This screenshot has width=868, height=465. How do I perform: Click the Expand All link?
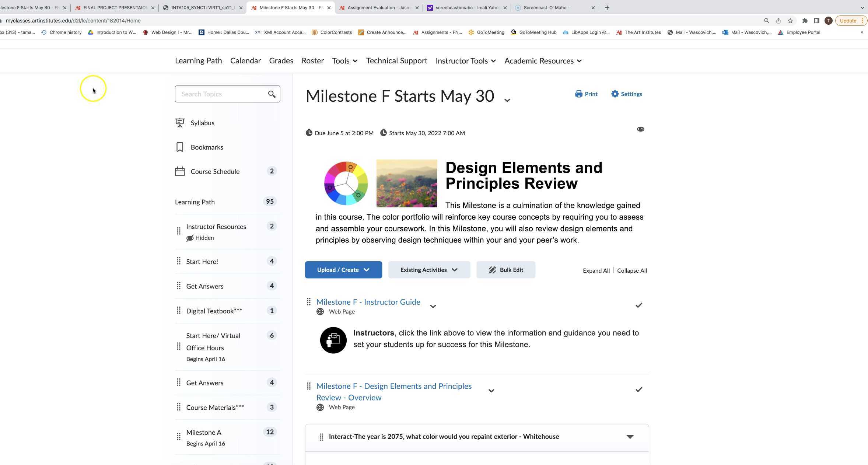596,270
